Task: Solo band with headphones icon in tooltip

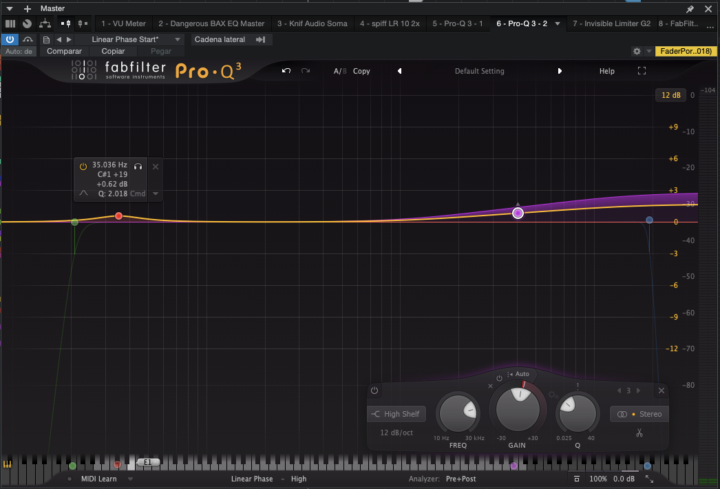Action: click(138, 166)
